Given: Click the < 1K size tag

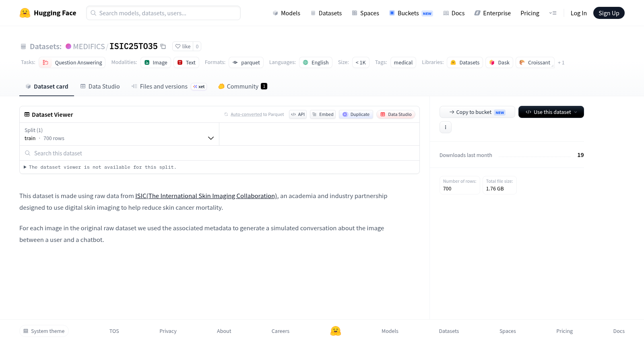Looking at the screenshot, I should 361,62.
